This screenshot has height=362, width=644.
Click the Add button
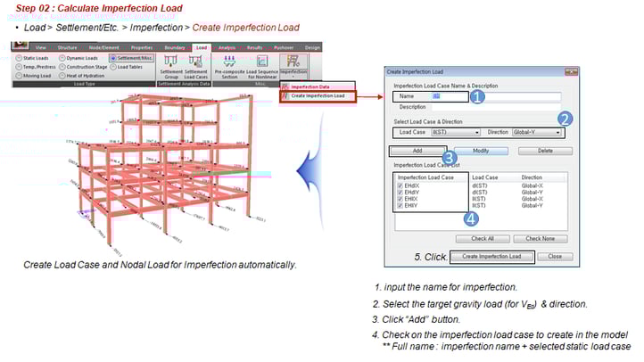coord(417,151)
